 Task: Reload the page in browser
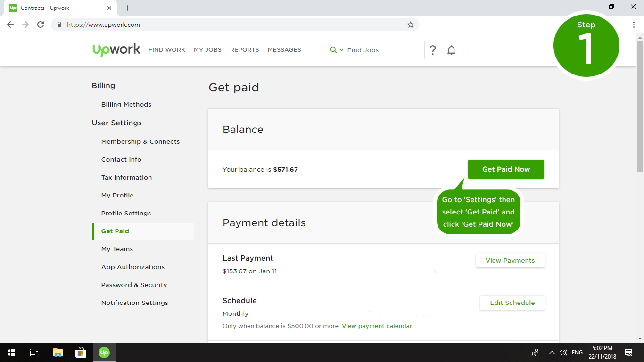tap(41, 25)
